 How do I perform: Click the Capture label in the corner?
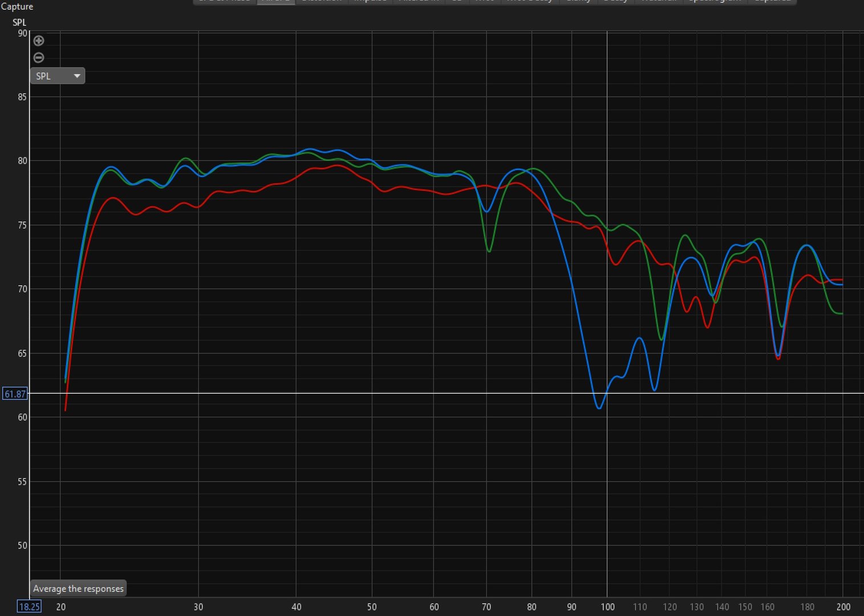(17, 6)
